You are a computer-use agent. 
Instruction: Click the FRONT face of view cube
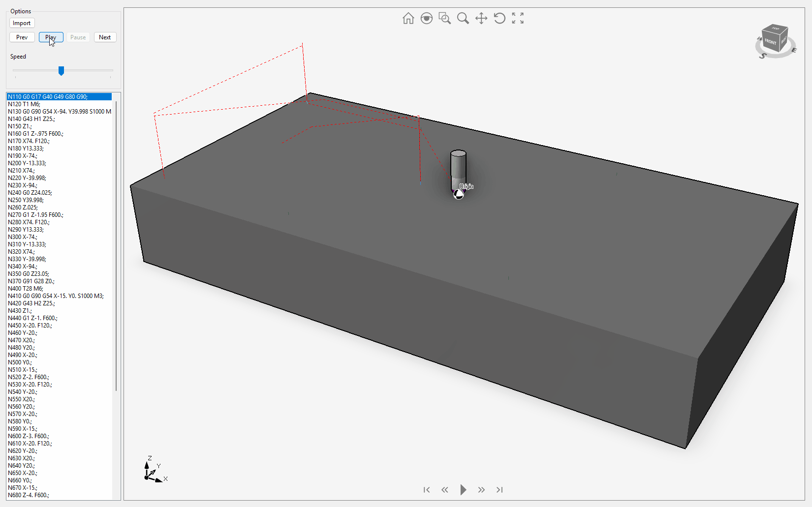click(771, 42)
